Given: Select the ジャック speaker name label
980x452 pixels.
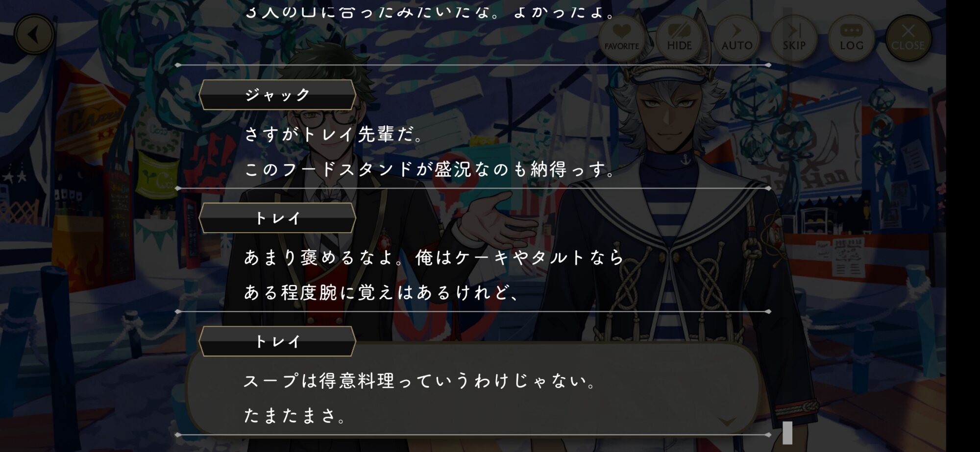Looking at the screenshot, I should [x=277, y=95].
